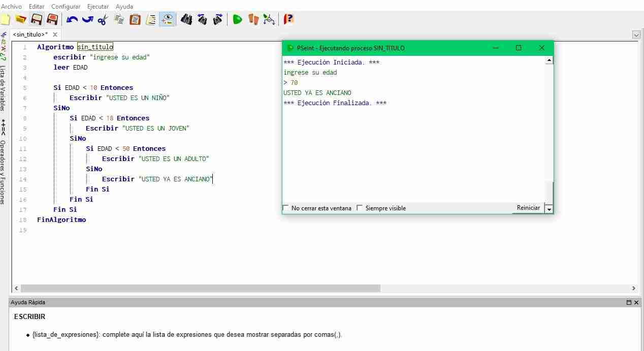Paste from the clipboard icon
This screenshot has width=644, height=351.
pyautogui.click(x=135, y=19)
